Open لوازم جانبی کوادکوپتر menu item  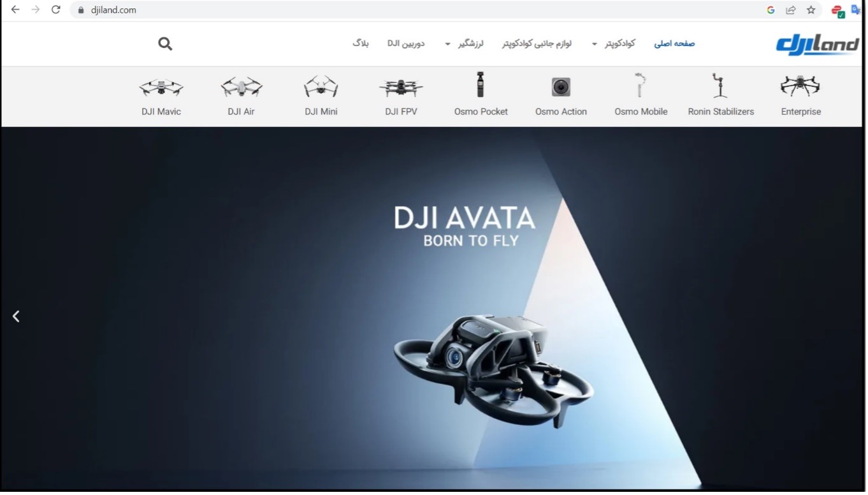[537, 43]
